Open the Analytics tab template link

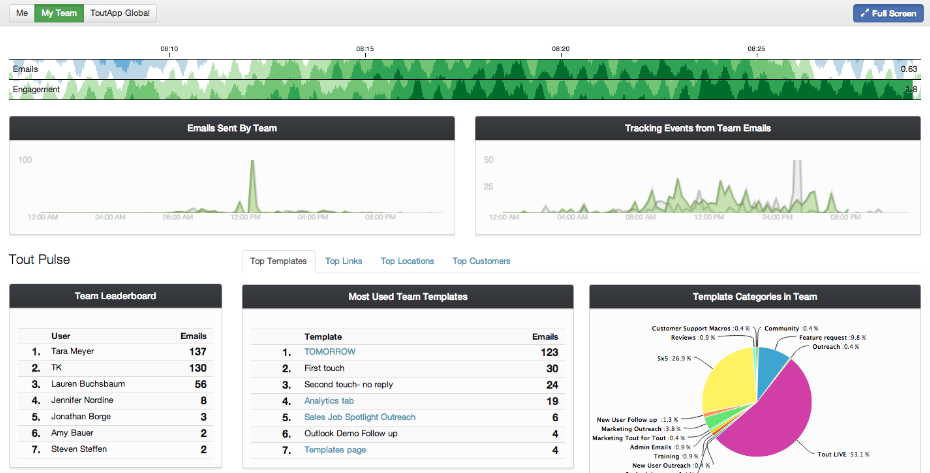[x=328, y=401]
